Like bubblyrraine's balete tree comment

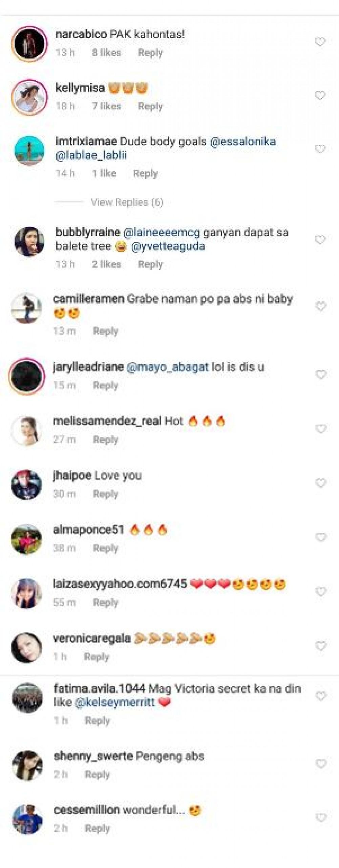coord(320,240)
